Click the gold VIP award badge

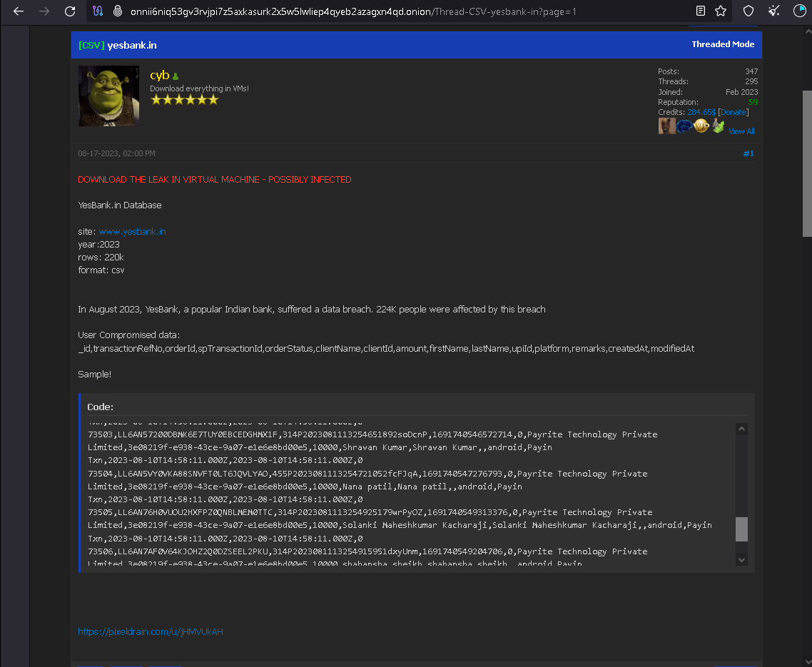701,126
